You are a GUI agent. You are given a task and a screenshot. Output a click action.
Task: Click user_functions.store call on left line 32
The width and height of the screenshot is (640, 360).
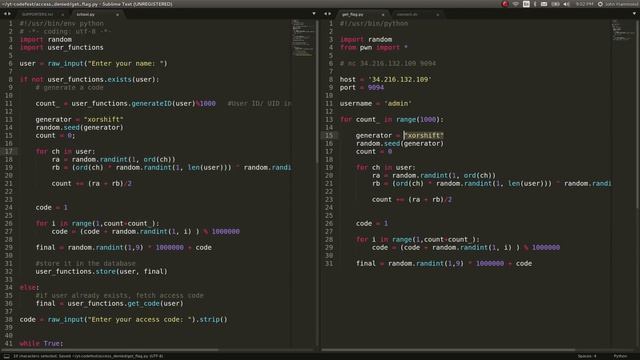[x=101, y=271]
